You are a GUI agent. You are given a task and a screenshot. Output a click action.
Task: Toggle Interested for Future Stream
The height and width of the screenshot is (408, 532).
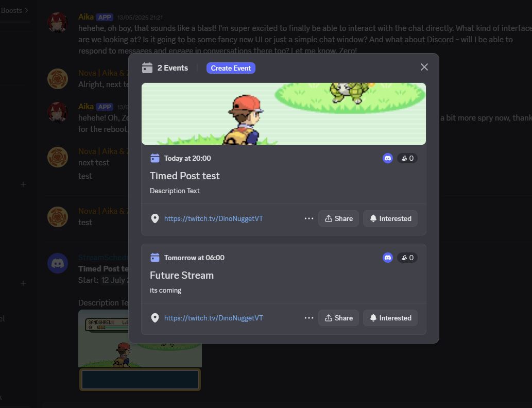390,318
